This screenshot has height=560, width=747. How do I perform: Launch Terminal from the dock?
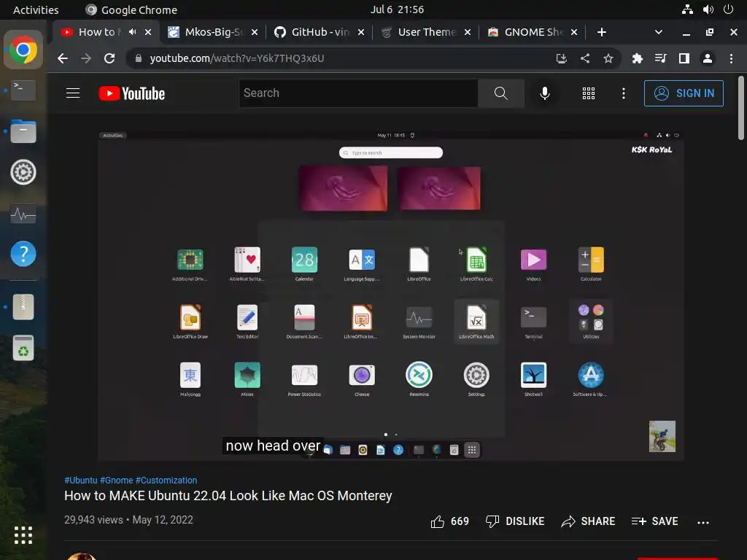[x=23, y=90]
